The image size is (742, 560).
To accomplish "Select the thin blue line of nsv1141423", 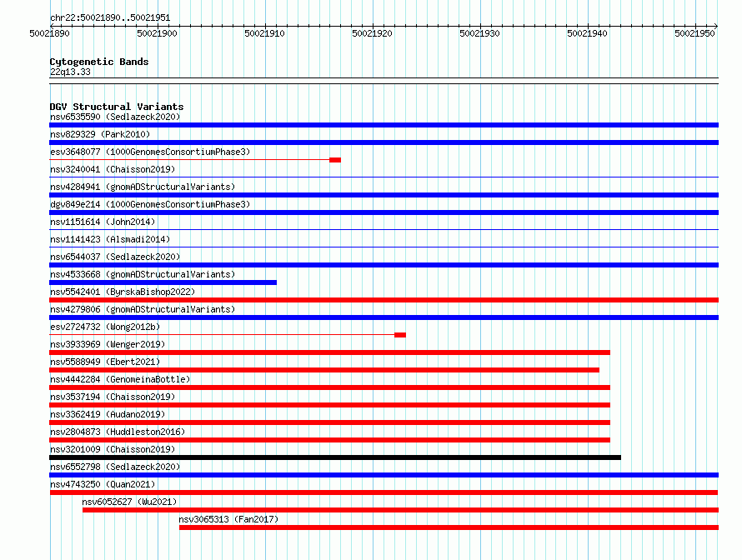I will point(384,247).
